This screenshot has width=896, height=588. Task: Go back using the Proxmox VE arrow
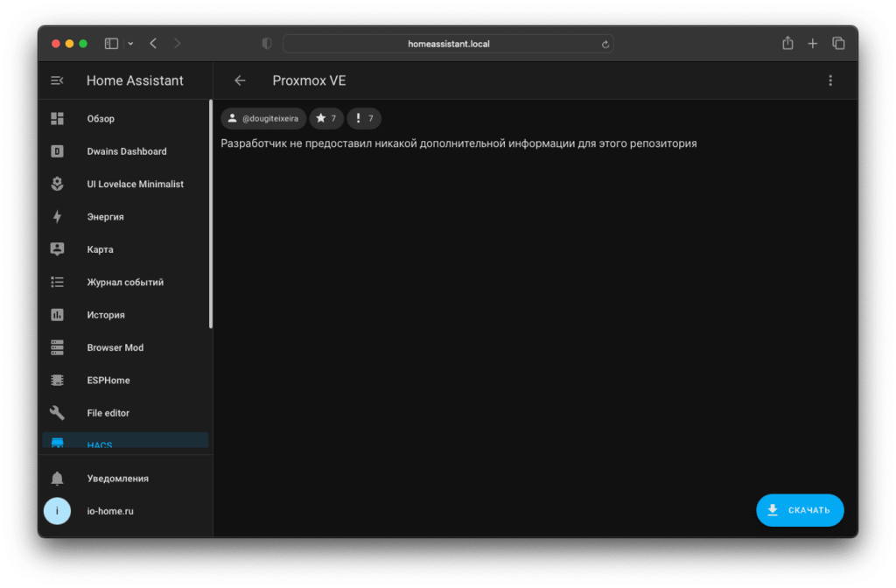click(240, 80)
